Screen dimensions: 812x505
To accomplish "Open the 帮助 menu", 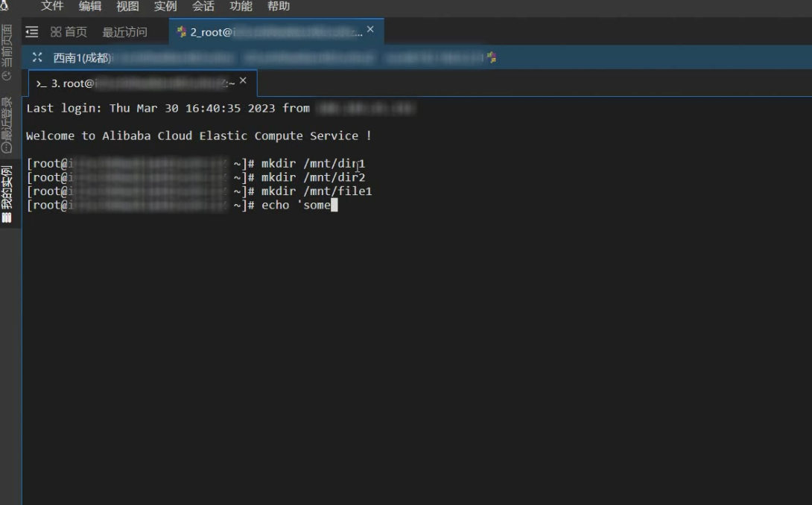I will (x=279, y=6).
